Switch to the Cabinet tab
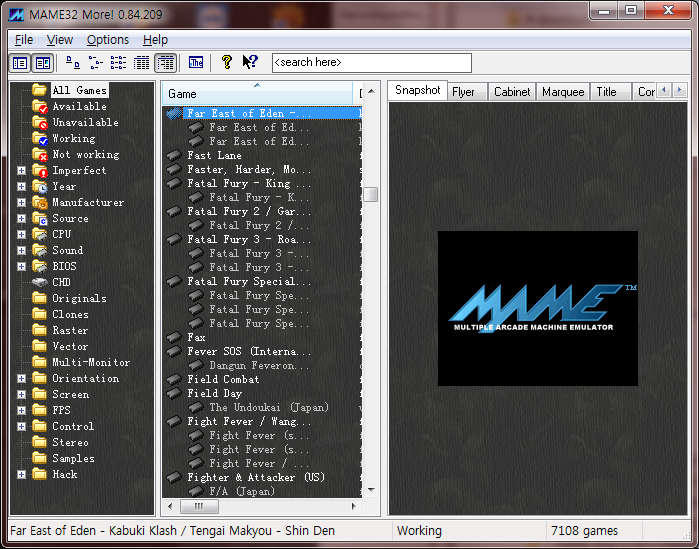The image size is (699, 549). (x=512, y=92)
